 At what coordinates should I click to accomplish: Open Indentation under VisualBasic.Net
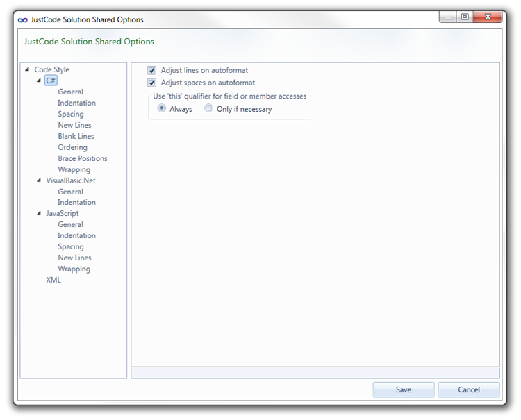pyautogui.click(x=76, y=202)
